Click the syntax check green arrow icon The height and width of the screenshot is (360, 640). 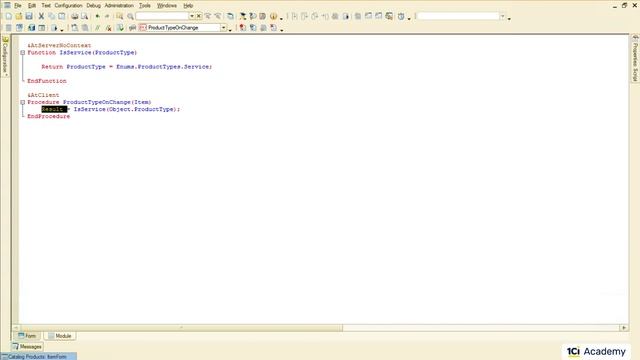120,28
